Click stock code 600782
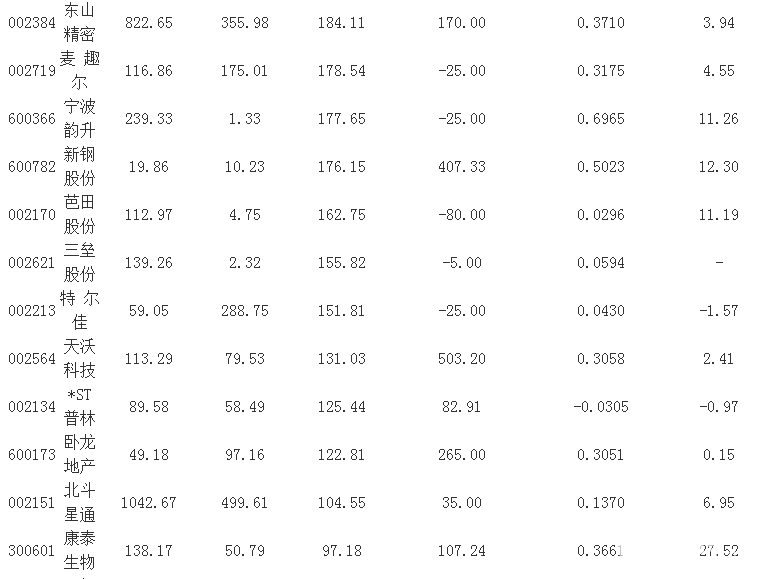This screenshot has width=774, height=579. (x=28, y=166)
